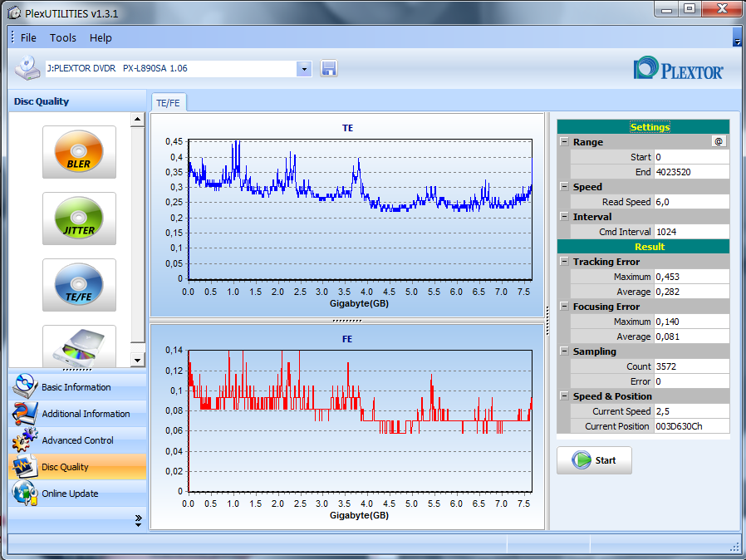
Task: Click the Online Update globe icon
Action: pyautogui.click(x=25, y=493)
